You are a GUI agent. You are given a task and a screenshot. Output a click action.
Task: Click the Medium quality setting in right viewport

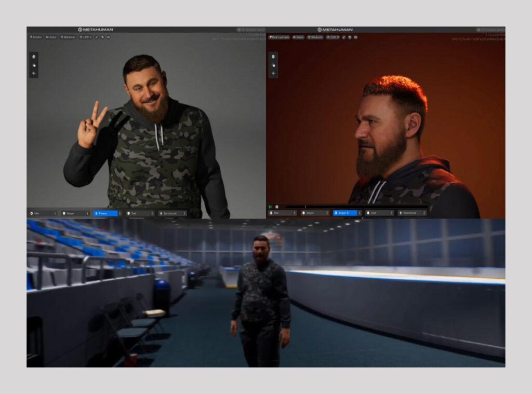(x=315, y=37)
